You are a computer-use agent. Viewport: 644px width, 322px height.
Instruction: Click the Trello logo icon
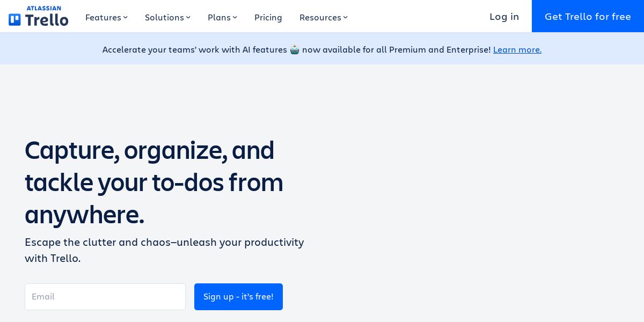(14, 20)
